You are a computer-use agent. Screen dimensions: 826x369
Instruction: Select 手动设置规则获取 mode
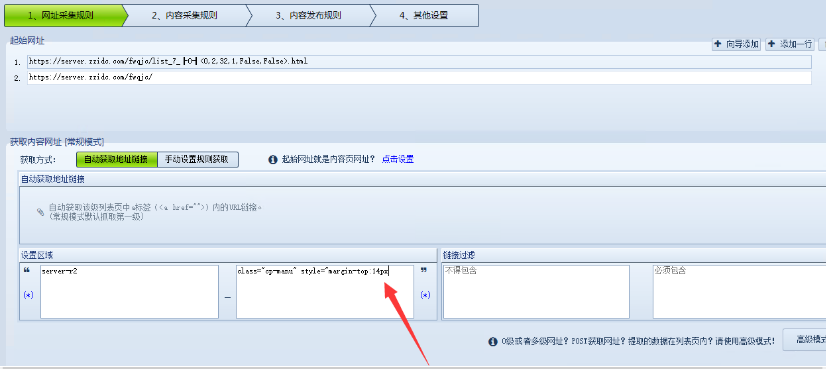click(198, 159)
